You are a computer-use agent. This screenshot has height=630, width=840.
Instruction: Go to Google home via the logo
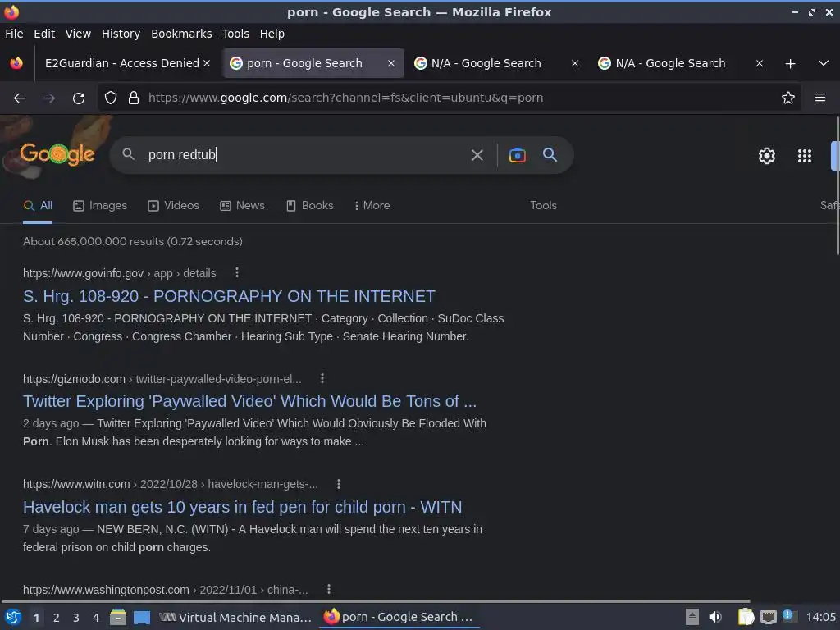[57, 153]
